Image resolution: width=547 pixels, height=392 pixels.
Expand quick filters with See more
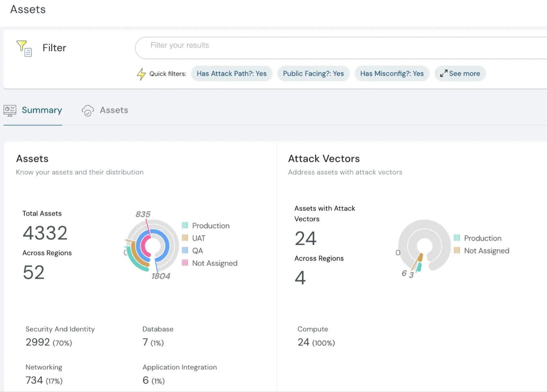point(464,73)
